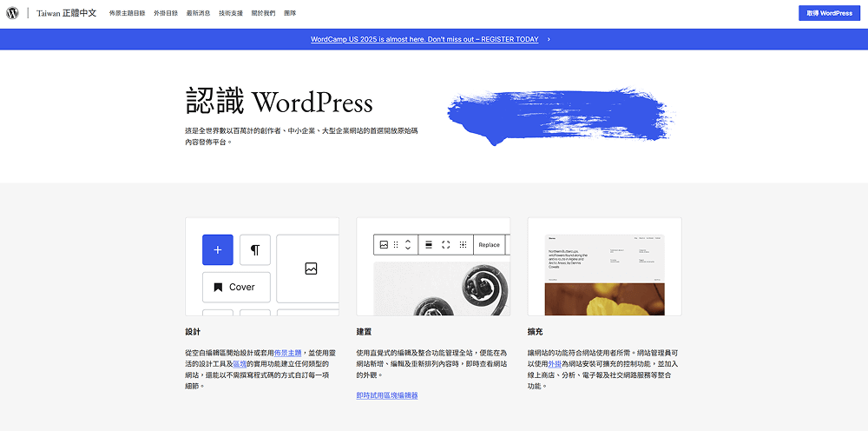Click the fern spiral photo in the 建置 card
Viewport: 868px width, 431px height.
coord(442,288)
